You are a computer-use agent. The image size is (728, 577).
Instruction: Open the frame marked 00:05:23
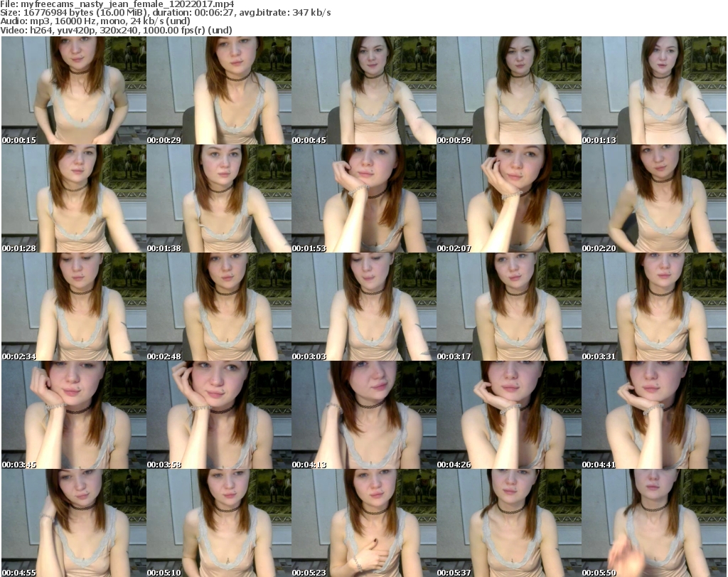(363, 523)
